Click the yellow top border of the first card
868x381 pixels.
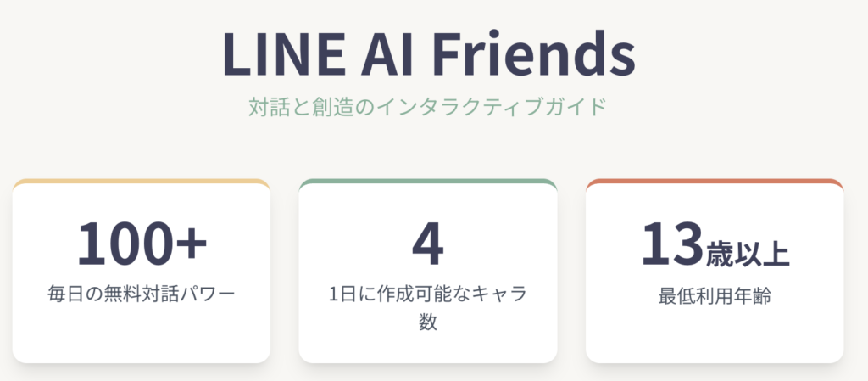click(142, 182)
